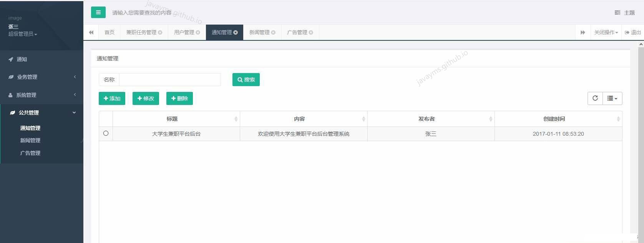Click the green 搜索 button
The image size is (644, 243).
[246, 80]
